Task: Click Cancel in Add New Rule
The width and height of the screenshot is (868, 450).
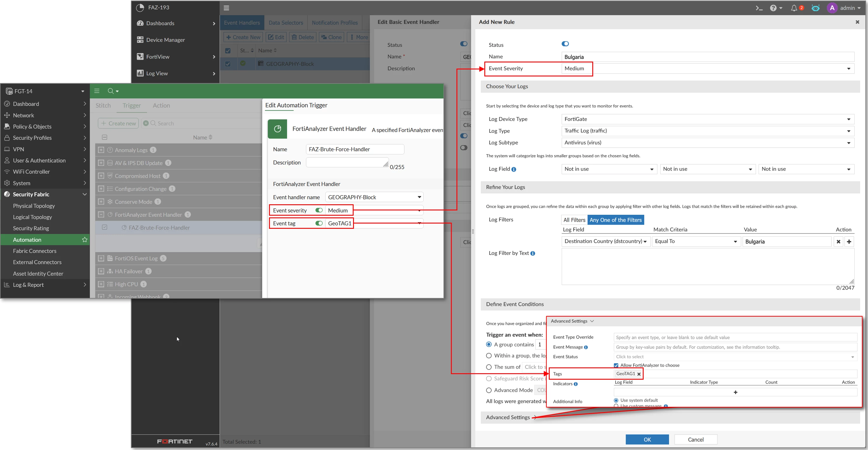Action: [696, 439]
